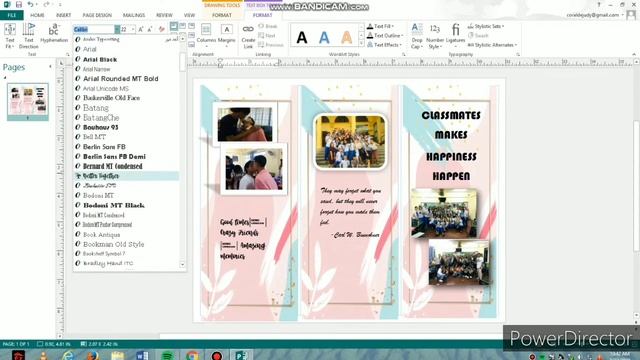Switch to the PAGE DESIGN tab
The width and height of the screenshot is (640, 360).
click(97, 15)
